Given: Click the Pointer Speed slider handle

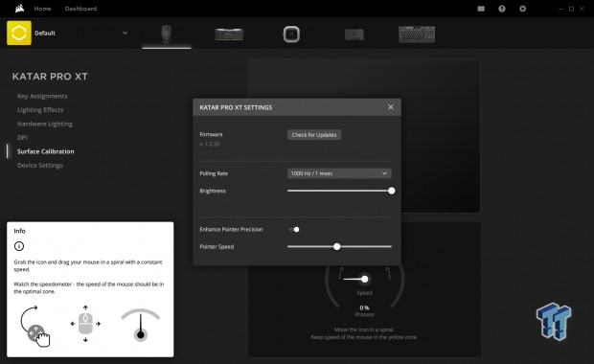Looking at the screenshot, I should pos(337,246).
